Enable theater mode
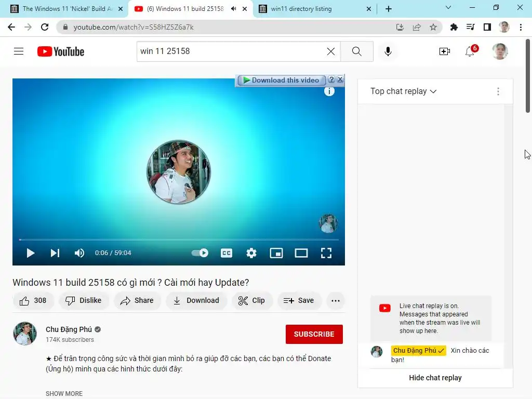Image resolution: width=532 pixels, height=399 pixels. (301, 253)
